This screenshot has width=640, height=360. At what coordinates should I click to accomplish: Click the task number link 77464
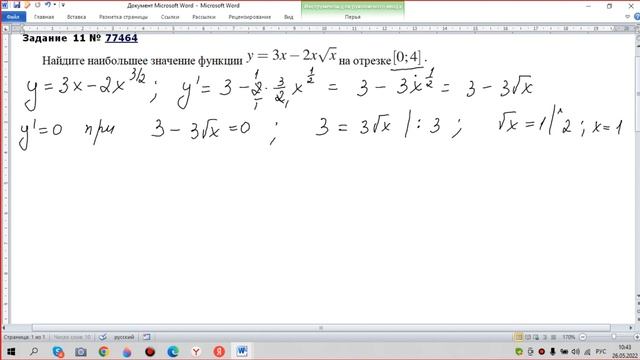(x=121, y=38)
